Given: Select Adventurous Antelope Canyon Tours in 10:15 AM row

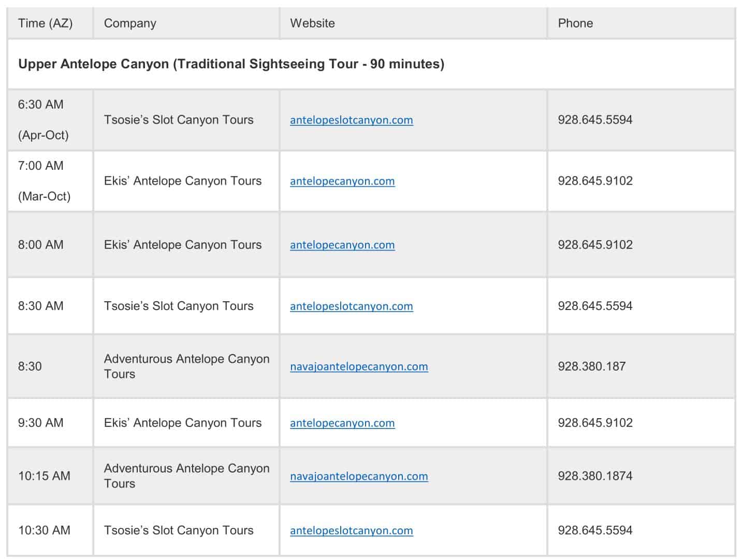Looking at the screenshot, I should (x=187, y=476).
